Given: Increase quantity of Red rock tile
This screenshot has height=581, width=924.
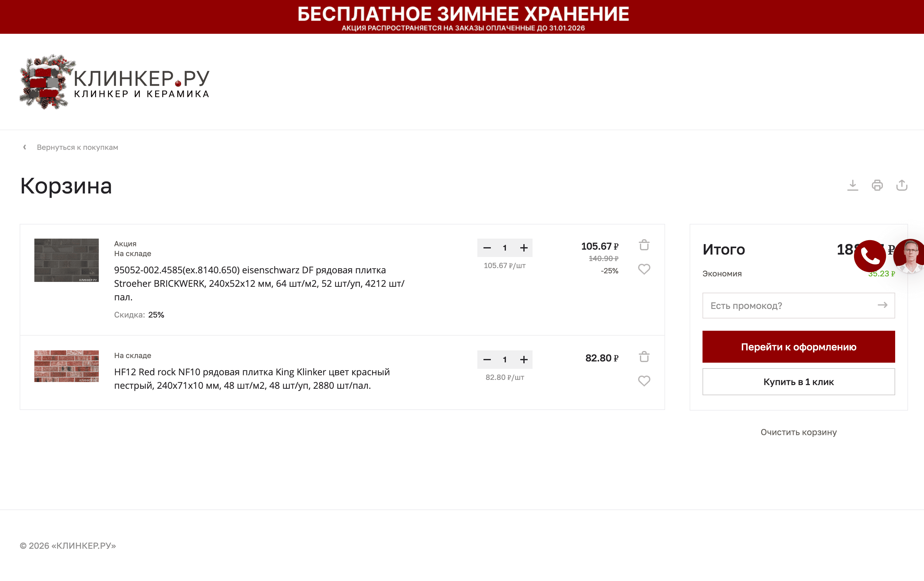Looking at the screenshot, I should 524,360.
